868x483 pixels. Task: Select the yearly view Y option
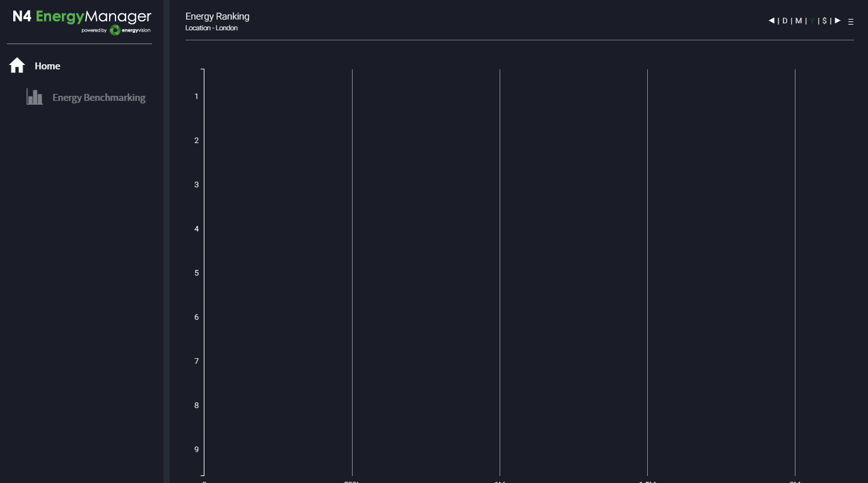[x=812, y=21]
